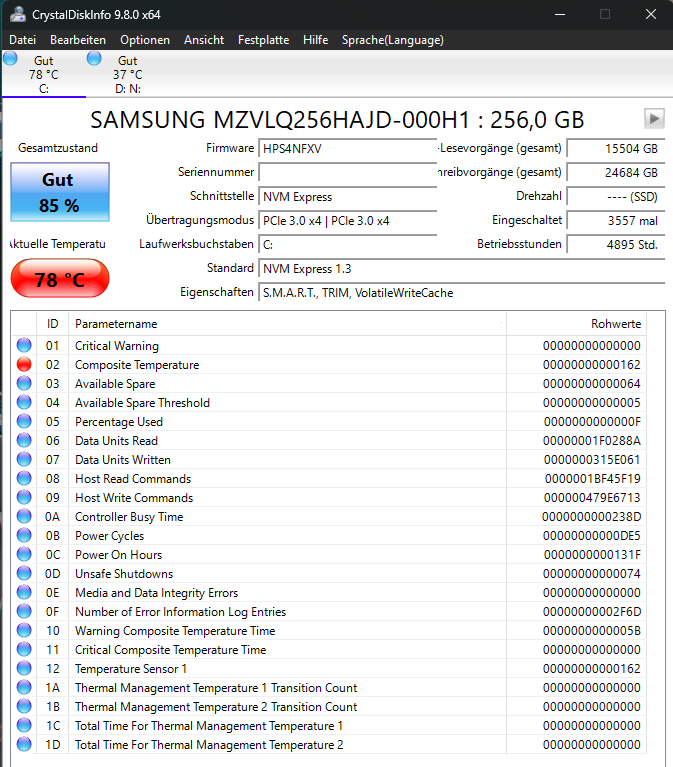
Task: Click the CrystalDiskInfo app icon in title bar
Action: [x=18, y=14]
